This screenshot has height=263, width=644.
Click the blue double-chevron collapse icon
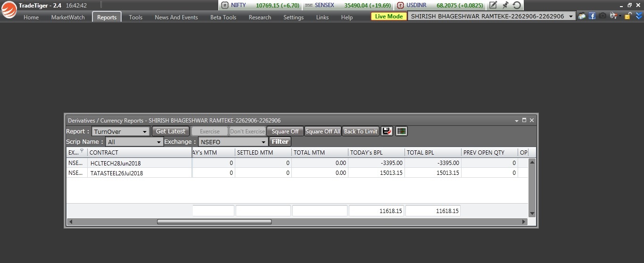point(638,16)
